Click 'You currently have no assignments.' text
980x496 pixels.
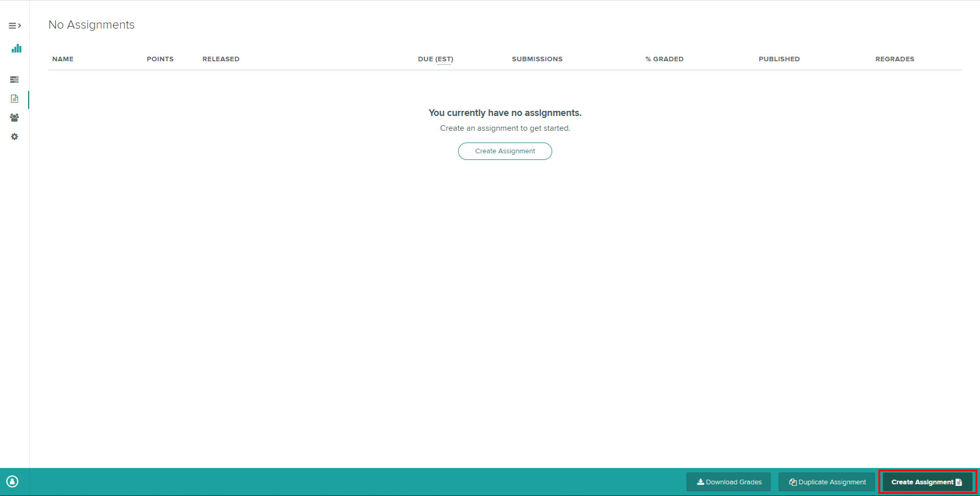pyautogui.click(x=505, y=113)
